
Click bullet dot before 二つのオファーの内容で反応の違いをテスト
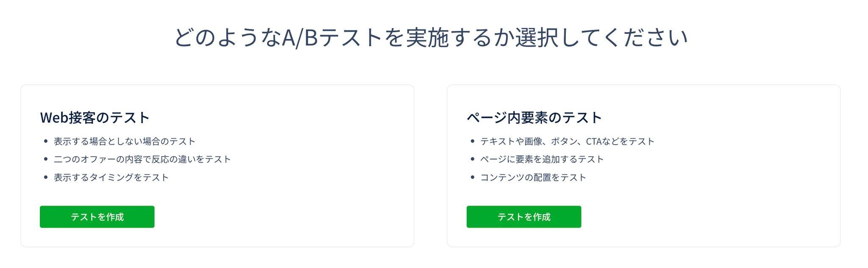click(x=46, y=159)
